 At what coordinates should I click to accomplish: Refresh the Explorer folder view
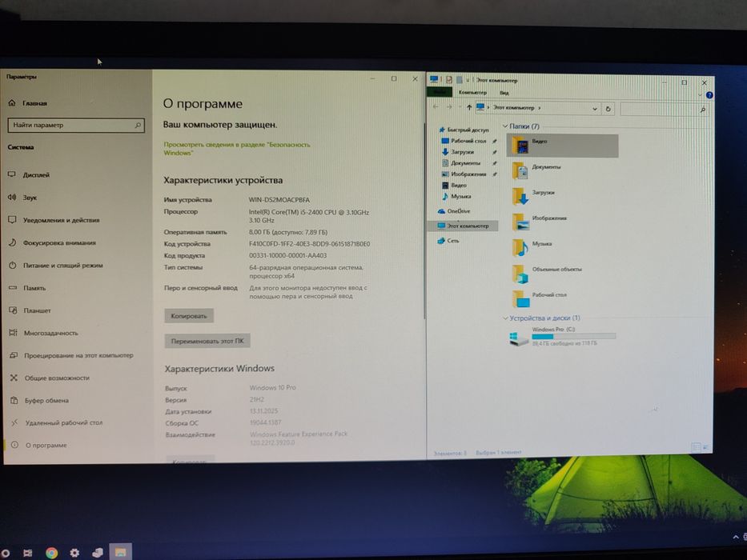coord(608,109)
